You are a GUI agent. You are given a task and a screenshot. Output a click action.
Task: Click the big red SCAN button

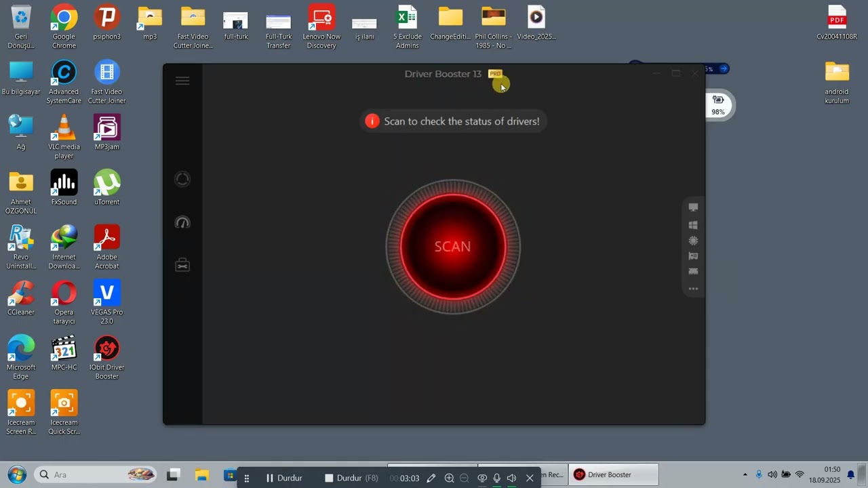[x=453, y=247]
